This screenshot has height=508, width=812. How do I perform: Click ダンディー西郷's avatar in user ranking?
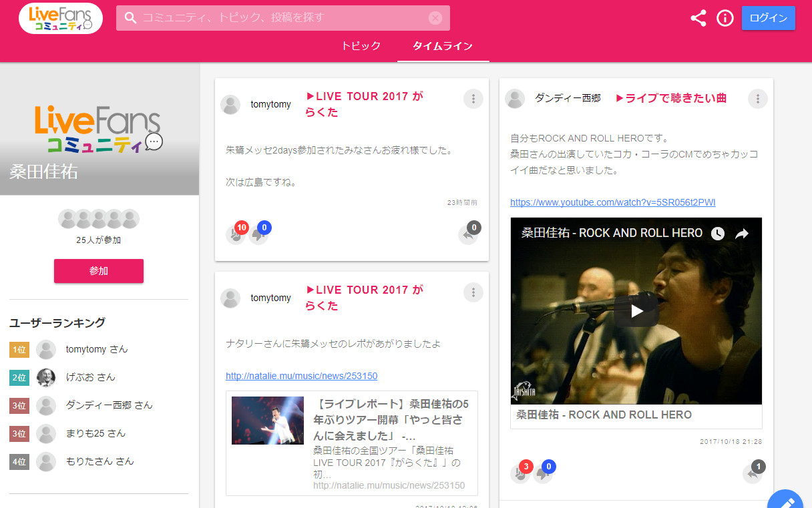[46, 405]
